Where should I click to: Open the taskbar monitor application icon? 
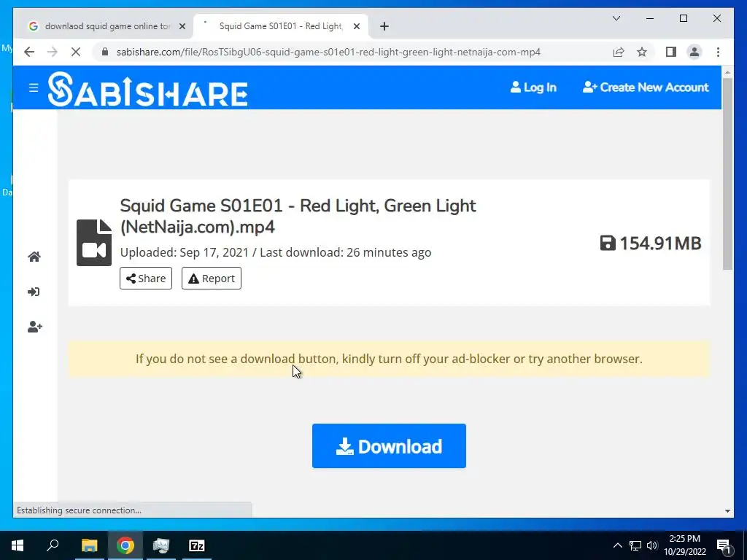click(161, 545)
